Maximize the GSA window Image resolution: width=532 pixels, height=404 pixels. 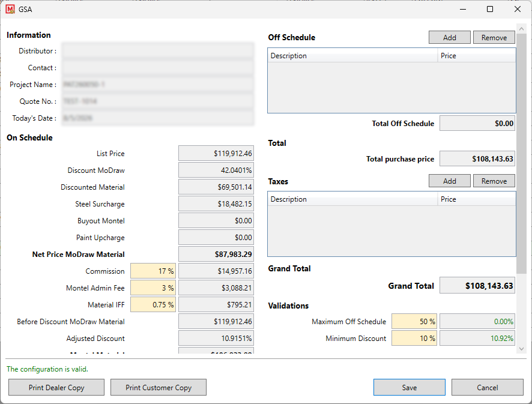(490, 9)
